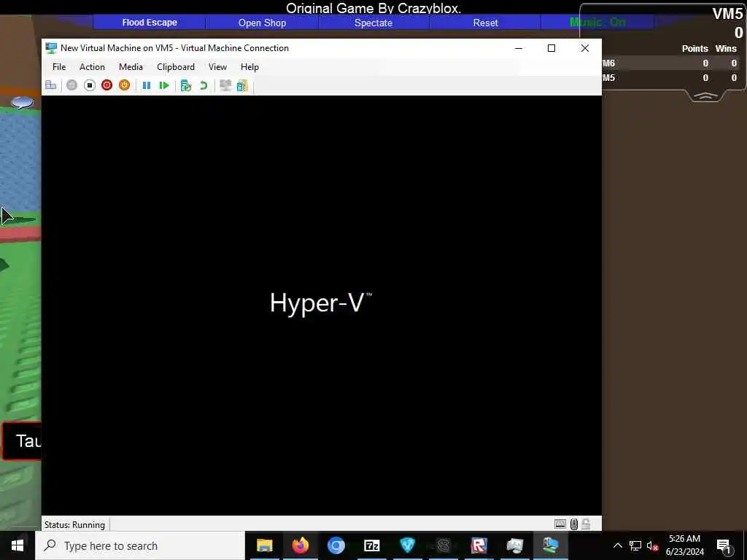Click the lock icon in VM status bar

coord(586,524)
